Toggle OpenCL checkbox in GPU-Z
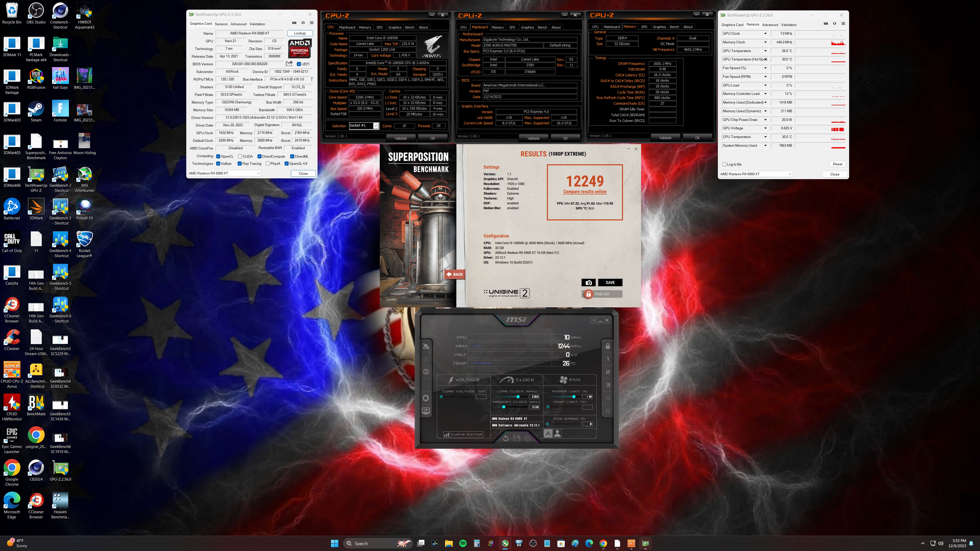 click(218, 156)
